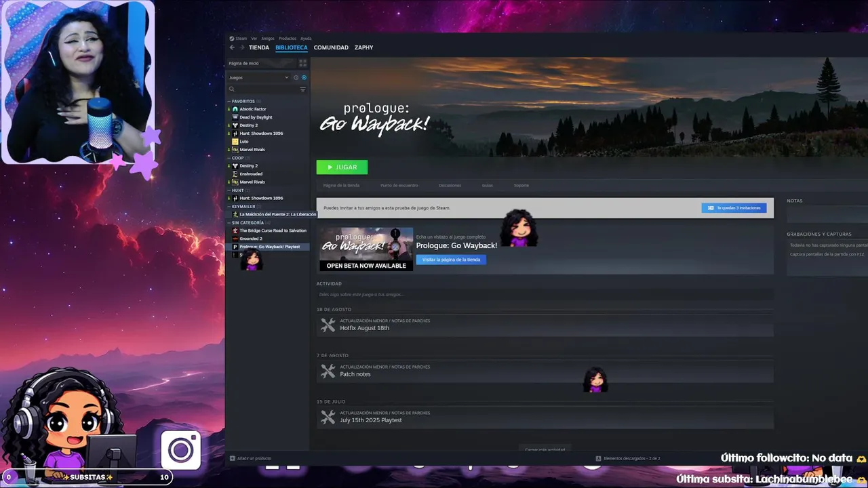Select Hunt: Showdown 1896 under HUNT
This screenshot has height=488, width=868.
point(261,198)
